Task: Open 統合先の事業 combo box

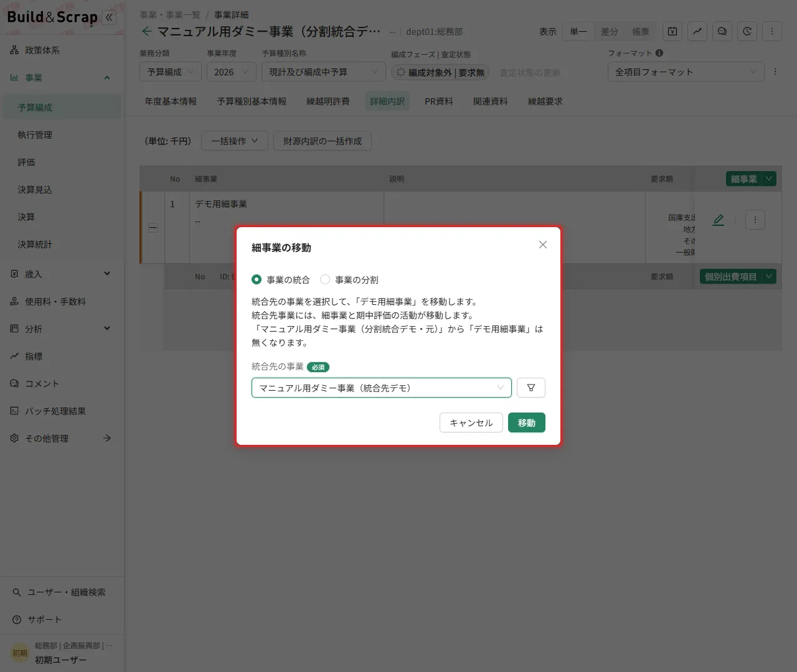Action: click(x=382, y=388)
